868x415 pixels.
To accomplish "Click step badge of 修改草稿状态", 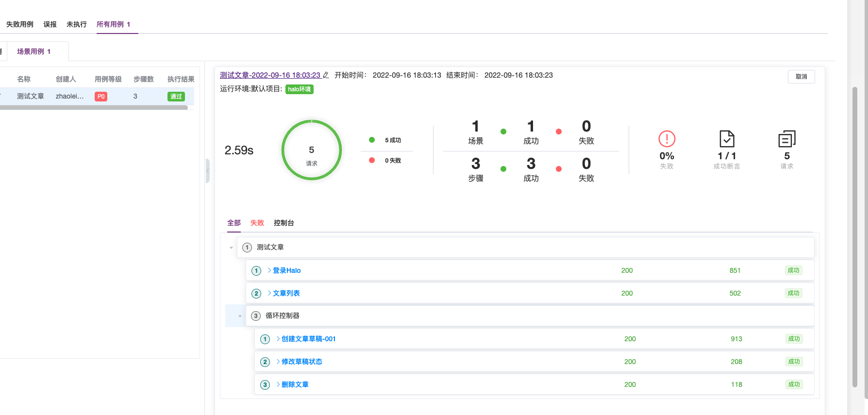I will (265, 362).
